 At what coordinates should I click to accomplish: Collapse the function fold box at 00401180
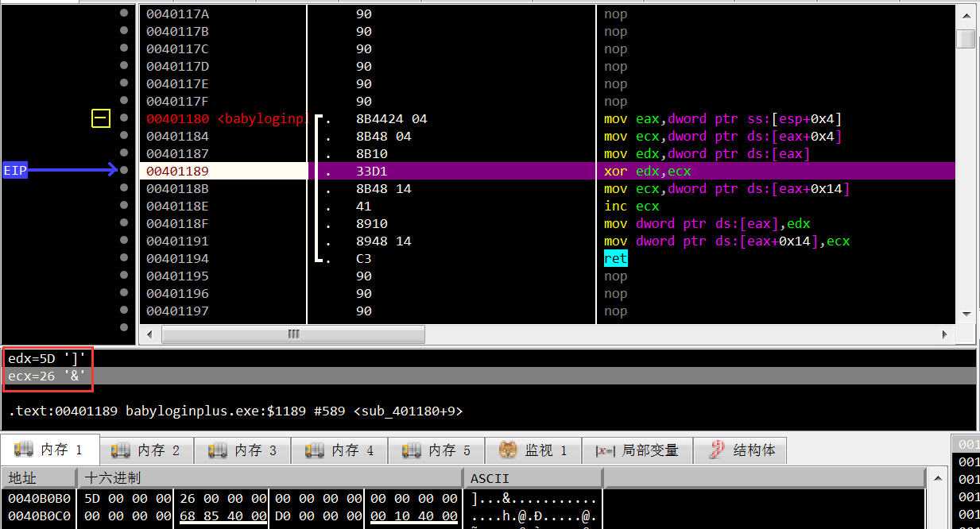pos(101,118)
